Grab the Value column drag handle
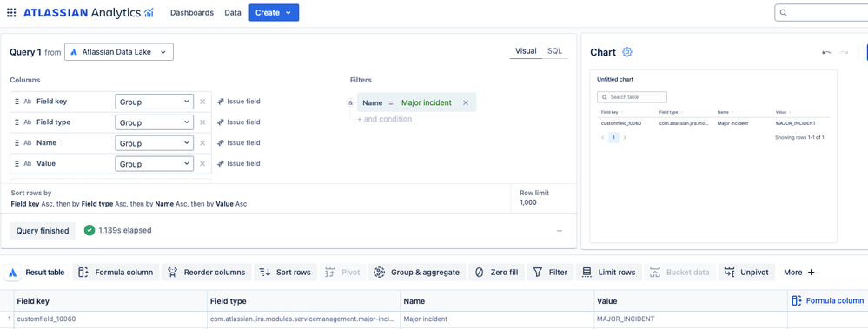Image resolution: width=868 pixels, height=329 pixels. coord(17,164)
